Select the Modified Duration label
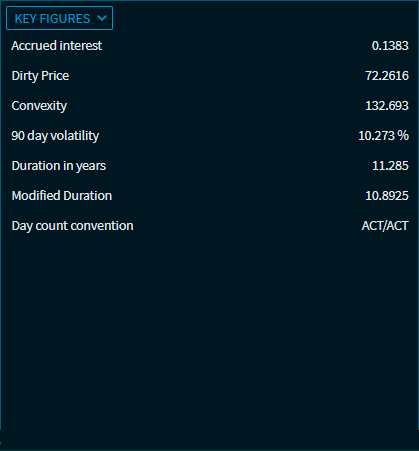This screenshot has height=451, width=419. pyautogui.click(x=62, y=196)
